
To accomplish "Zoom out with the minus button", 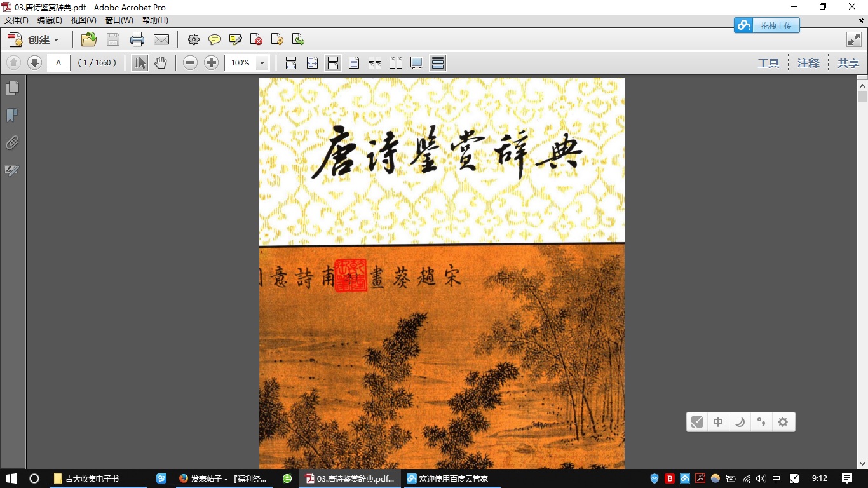I will [190, 63].
